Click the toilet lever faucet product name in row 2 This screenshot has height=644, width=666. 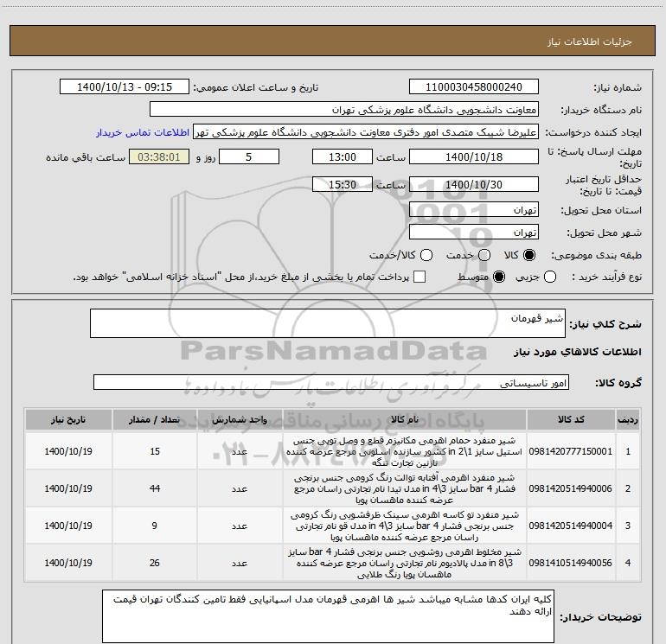pyautogui.click(x=405, y=488)
